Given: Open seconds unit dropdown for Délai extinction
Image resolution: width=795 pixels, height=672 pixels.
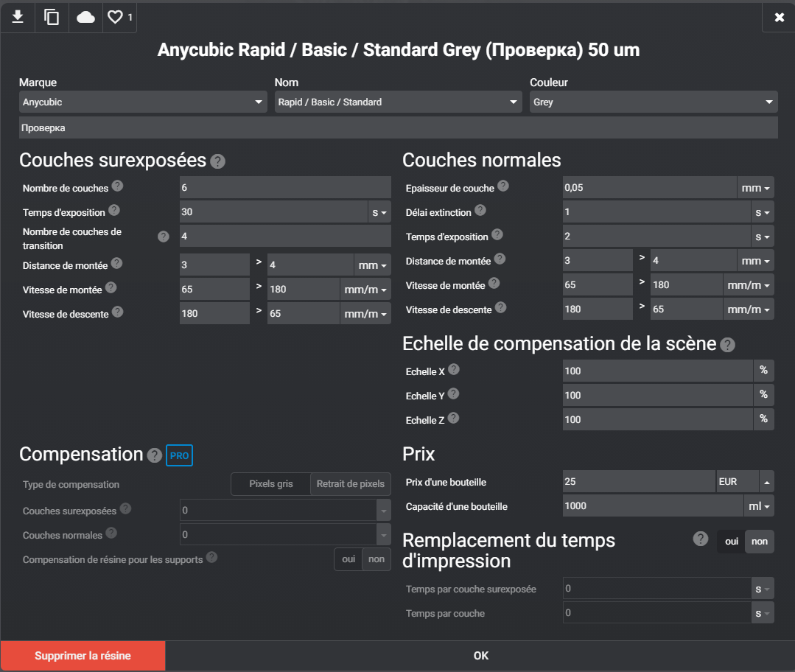Looking at the screenshot, I should 762,212.
